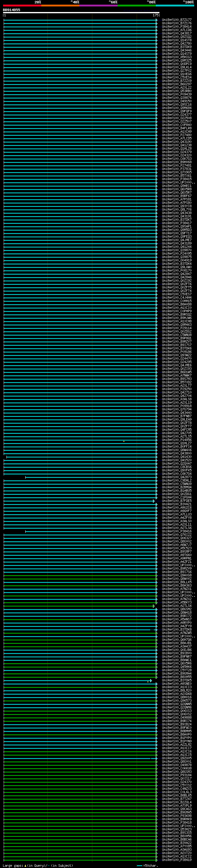
Task: Select the UniRef100_Q9ZU05 label
Action: pyautogui.click(x=177, y=758)
